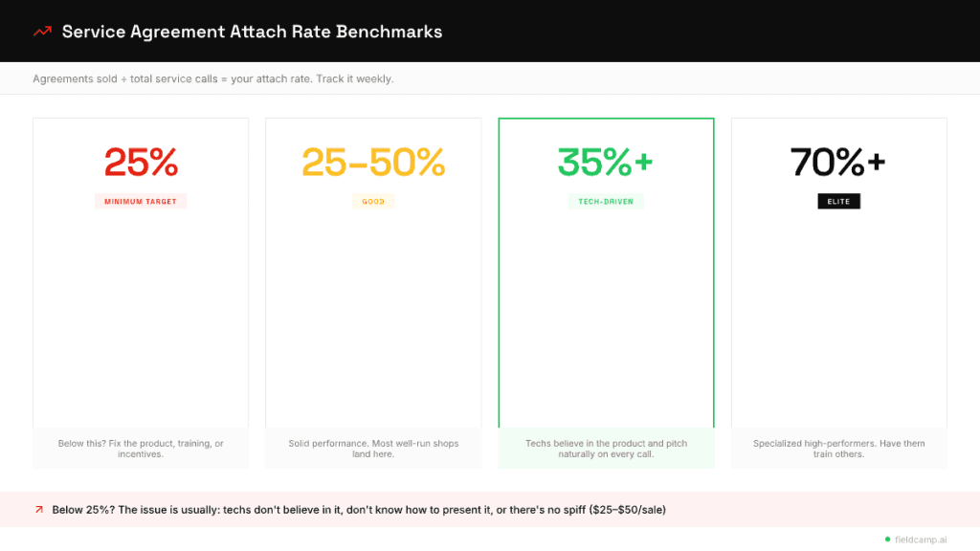Click the 'Techs believe in the product' caption

coord(606,449)
